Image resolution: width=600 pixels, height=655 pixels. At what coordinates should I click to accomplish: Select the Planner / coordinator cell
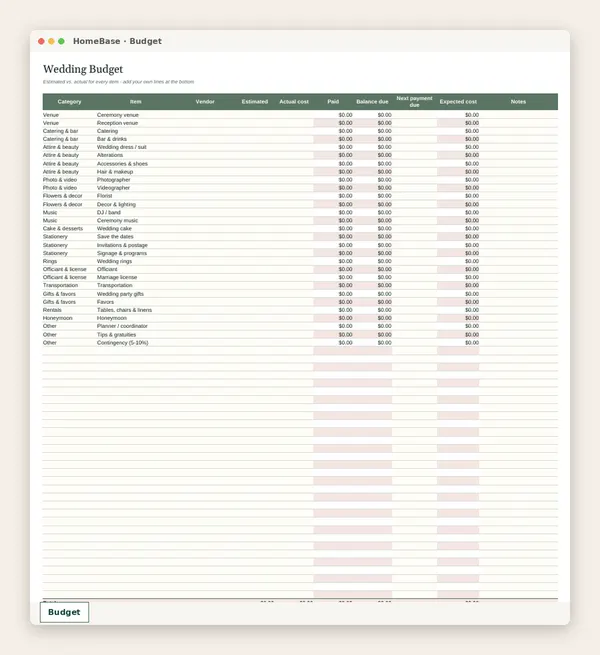[x=135, y=326]
